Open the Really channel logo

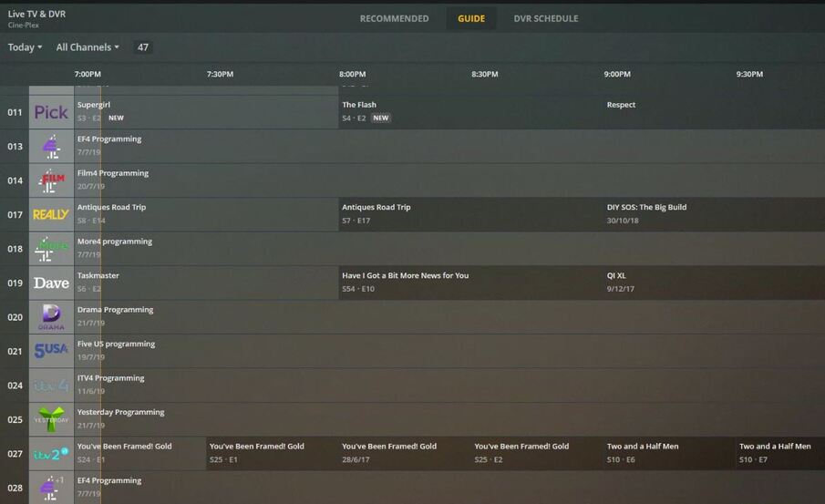51,215
